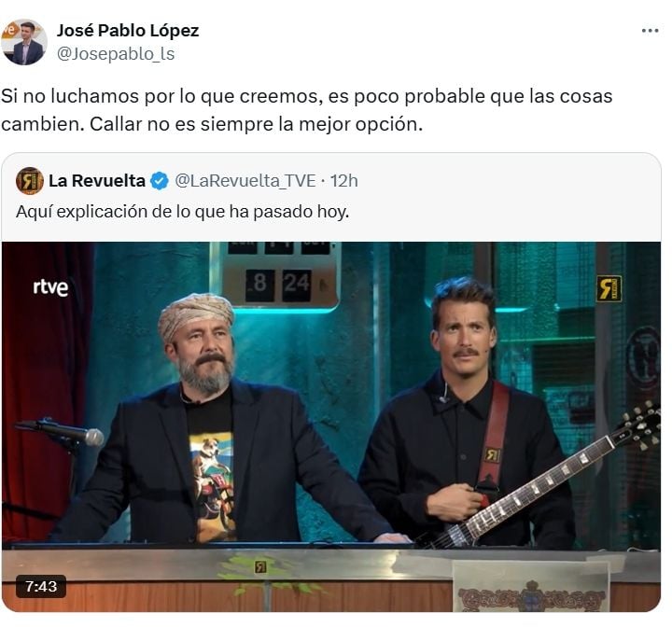Click the rtve logo watermark in video
The width and height of the screenshot is (672, 627).
pos(50,287)
